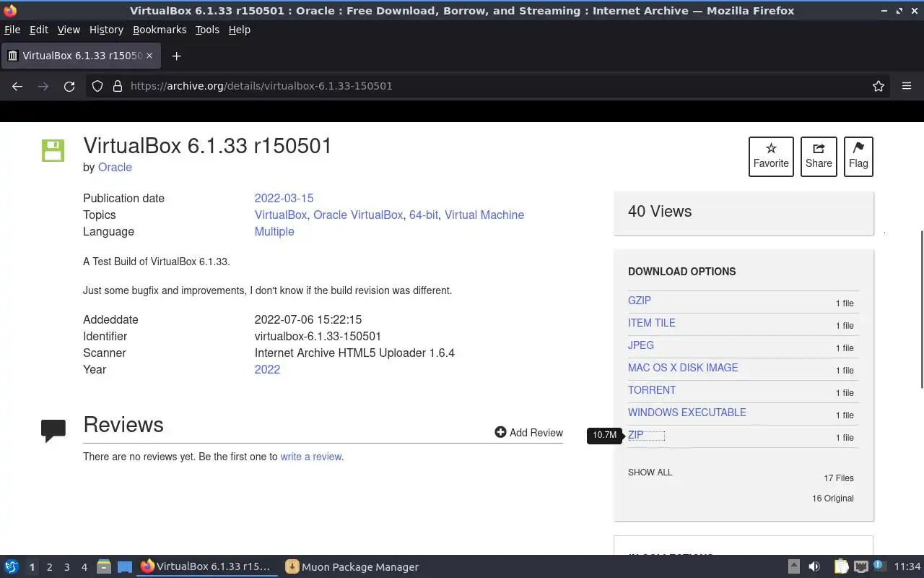Screen dimensions: 924x578
Task: Click the 64-bit topic link
Action: [x=424, y=215]
